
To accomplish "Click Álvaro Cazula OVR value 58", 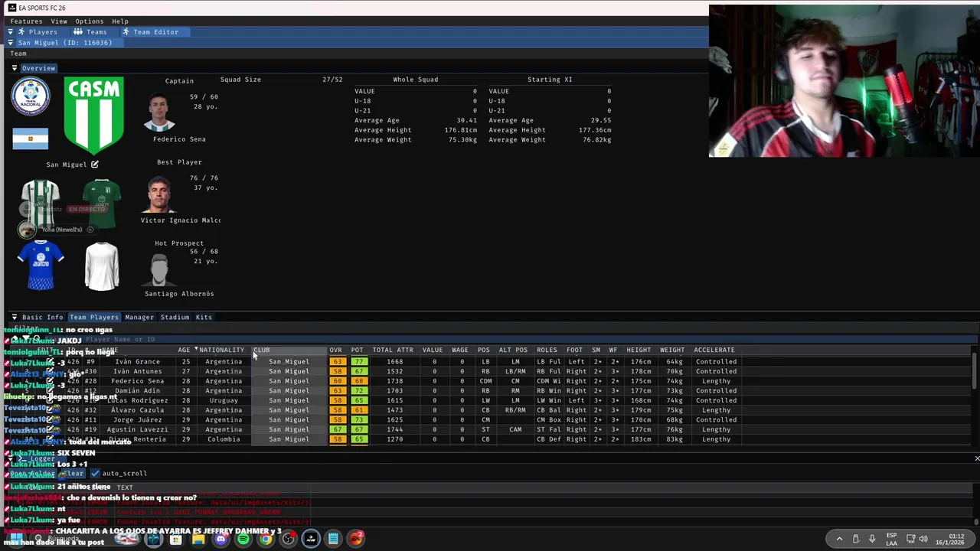I will (x=337, y=410).
